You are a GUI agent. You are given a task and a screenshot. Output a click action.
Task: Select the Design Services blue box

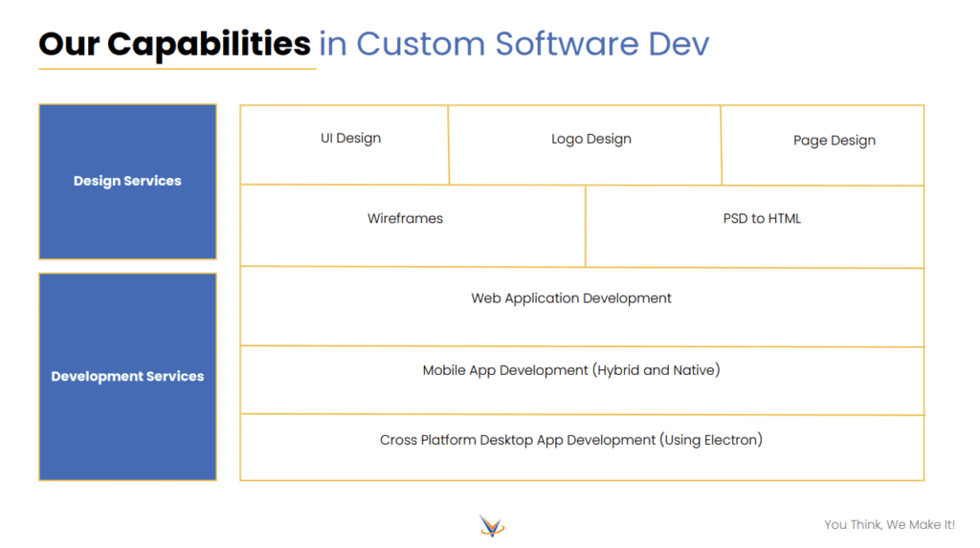(x=127, y=181)
